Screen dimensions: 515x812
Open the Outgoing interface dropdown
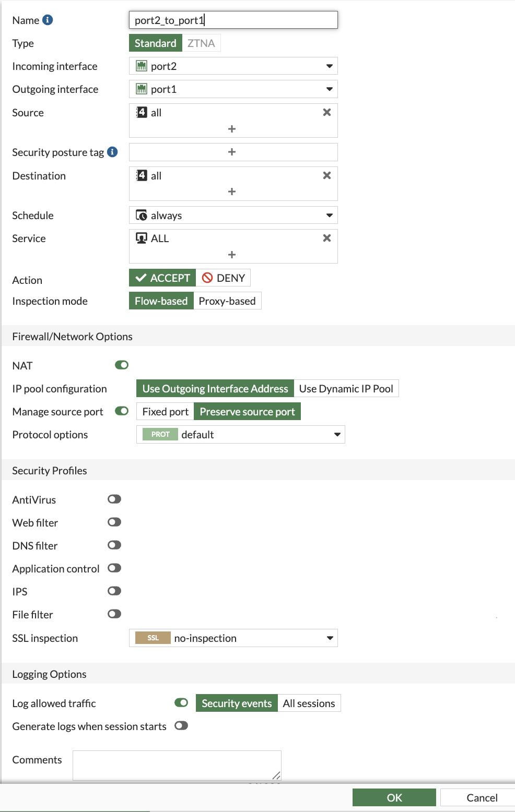point(330,89)
